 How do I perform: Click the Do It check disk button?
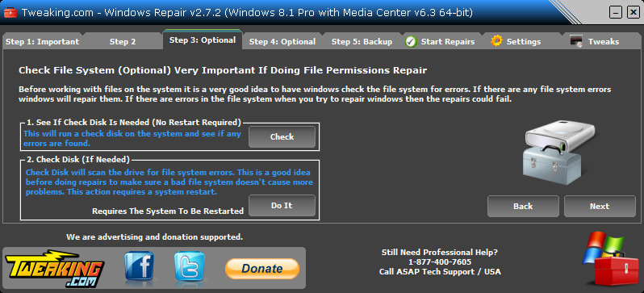(x=282, y=206)
